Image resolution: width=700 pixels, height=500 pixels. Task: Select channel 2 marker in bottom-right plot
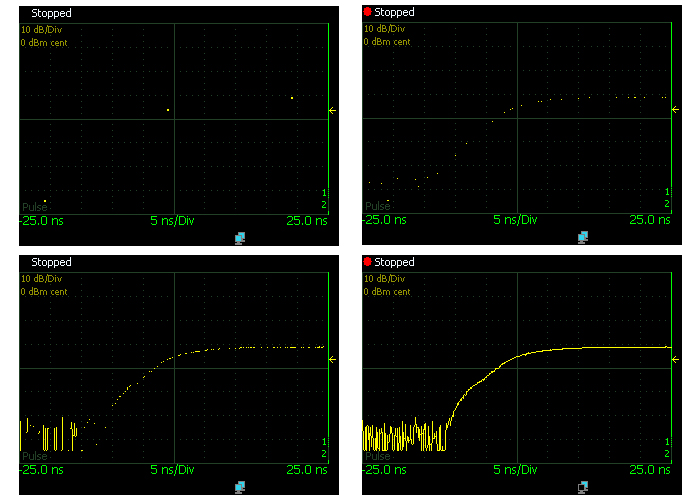(666, 454)
